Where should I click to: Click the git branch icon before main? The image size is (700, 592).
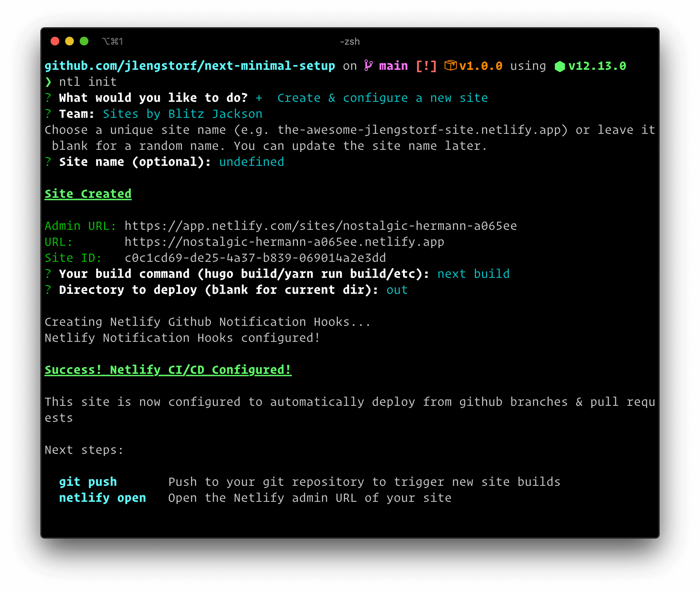click(368, 65)
